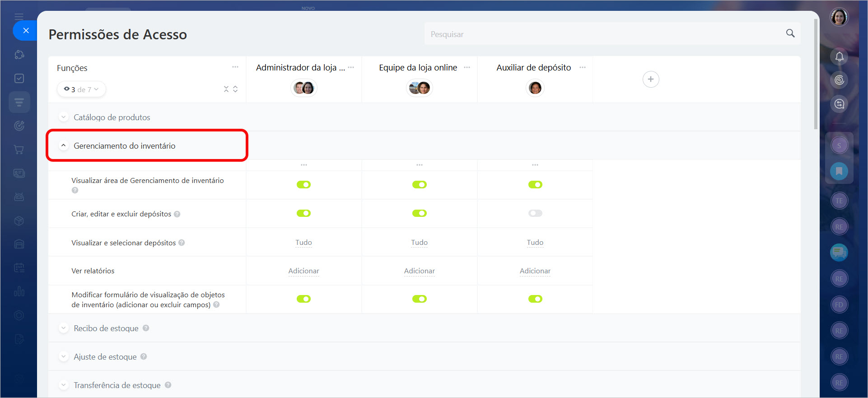Open the 3 de 7 roles dropdown
The height and width of the screenshot is (398, 868).
[81, 89]
